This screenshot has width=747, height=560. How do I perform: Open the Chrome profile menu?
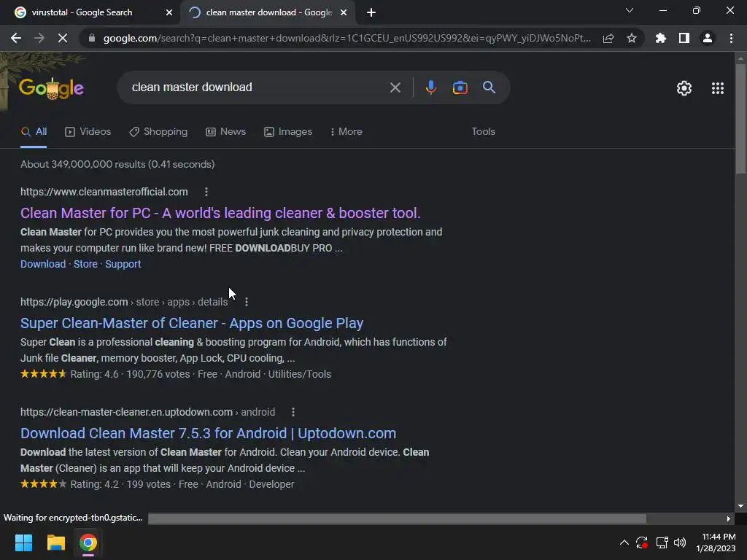click(708, 38)
